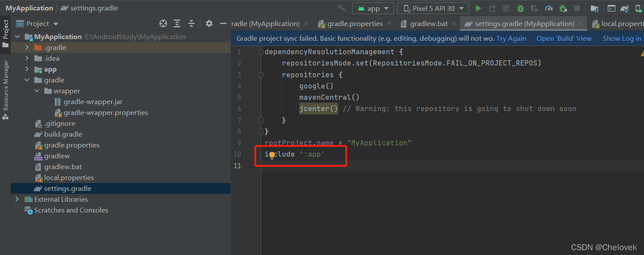Open the Project view mode dropdown

[37, 23]
